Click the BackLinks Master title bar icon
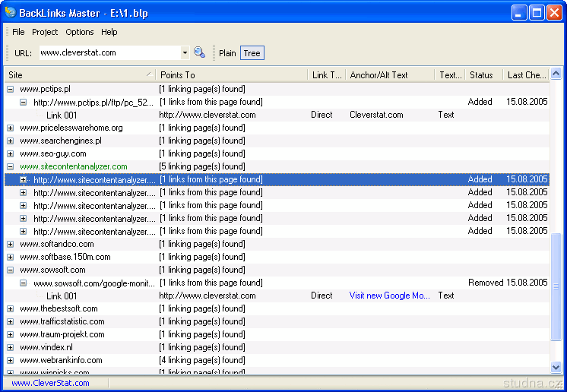567x392 pixels. (10, 12)
